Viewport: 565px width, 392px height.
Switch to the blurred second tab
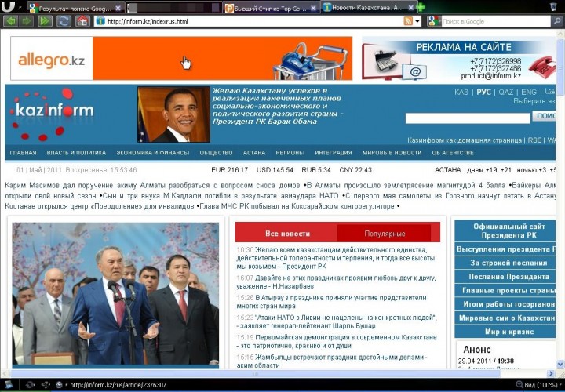click(x=173, y=8)
